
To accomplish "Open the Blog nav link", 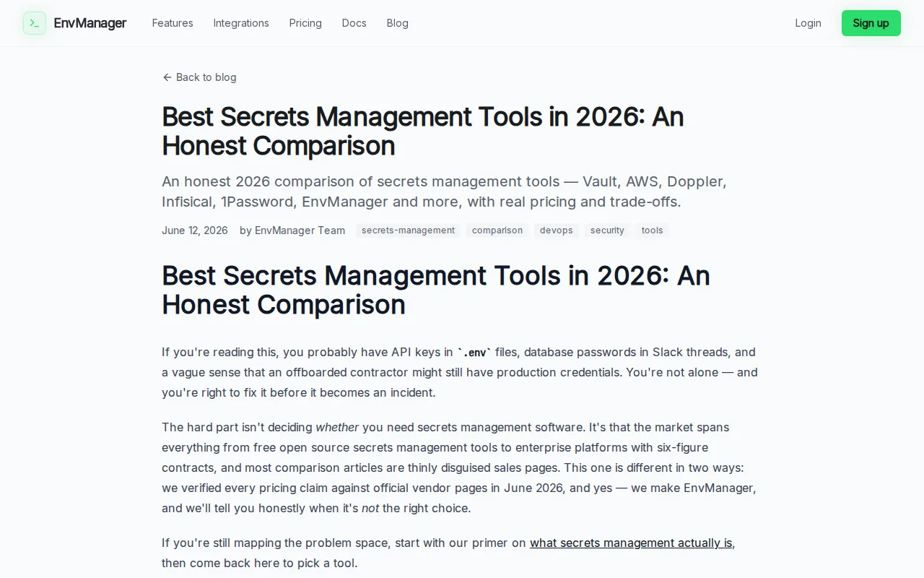I will pos(398,23).
